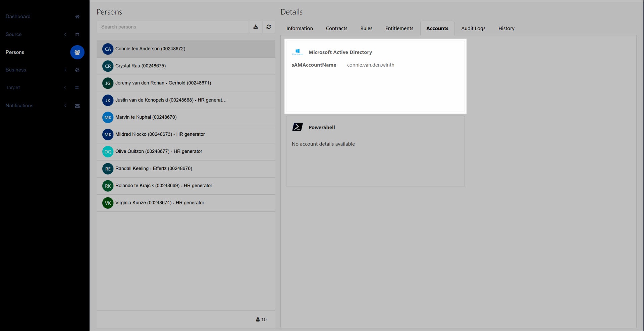Select Persons in the sidebar
This screenshot has height=331, width=644.
[x=15, y=52]
